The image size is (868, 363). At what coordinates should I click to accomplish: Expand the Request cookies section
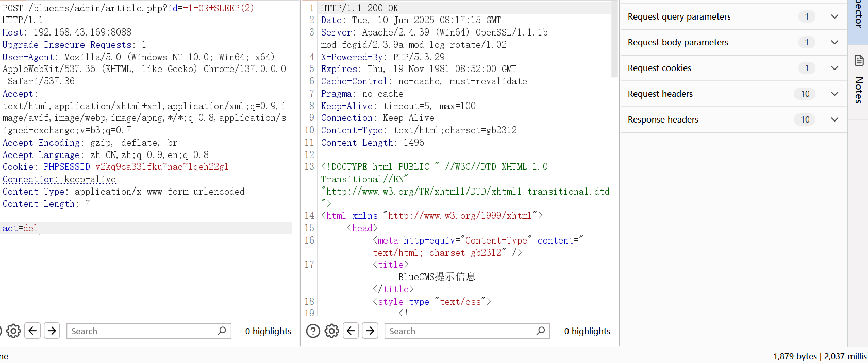834,68
